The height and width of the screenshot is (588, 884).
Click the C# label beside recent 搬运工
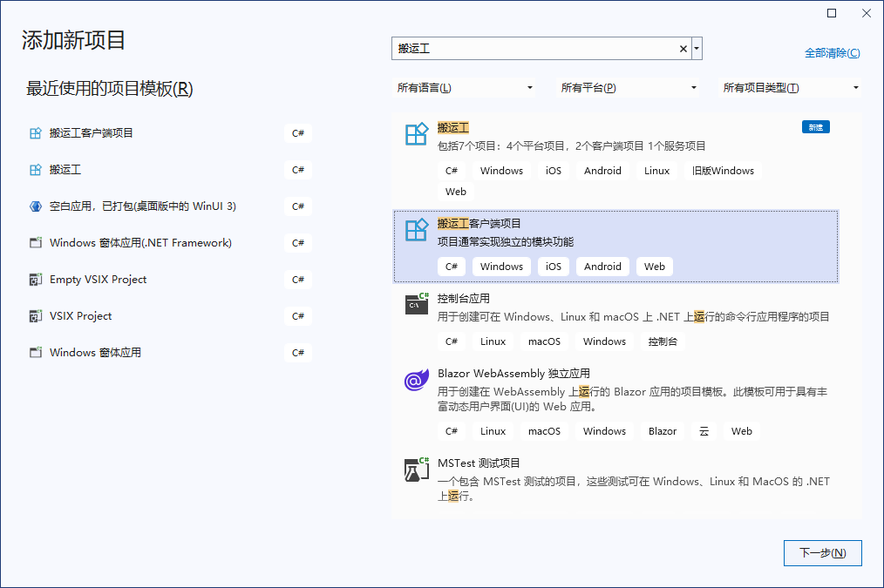298,170
